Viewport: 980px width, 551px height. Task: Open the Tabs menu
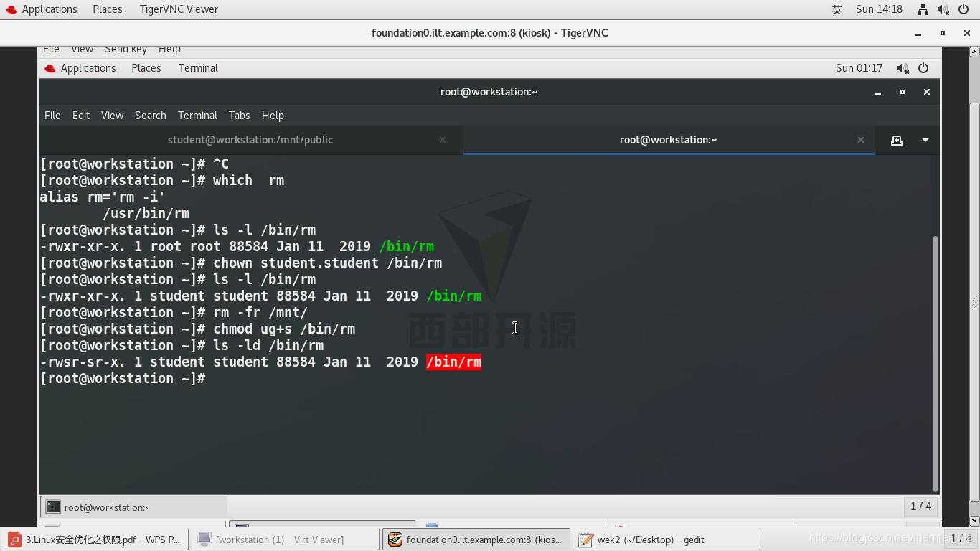[x=240, y=116]
